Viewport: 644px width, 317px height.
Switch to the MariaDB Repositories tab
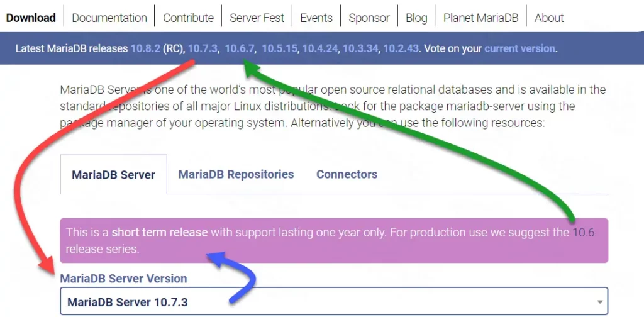coord(236,174)
